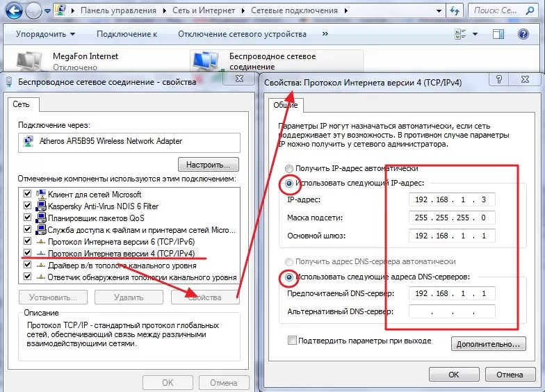
Task: Click the Удалить button
Action: click(129, 297)
